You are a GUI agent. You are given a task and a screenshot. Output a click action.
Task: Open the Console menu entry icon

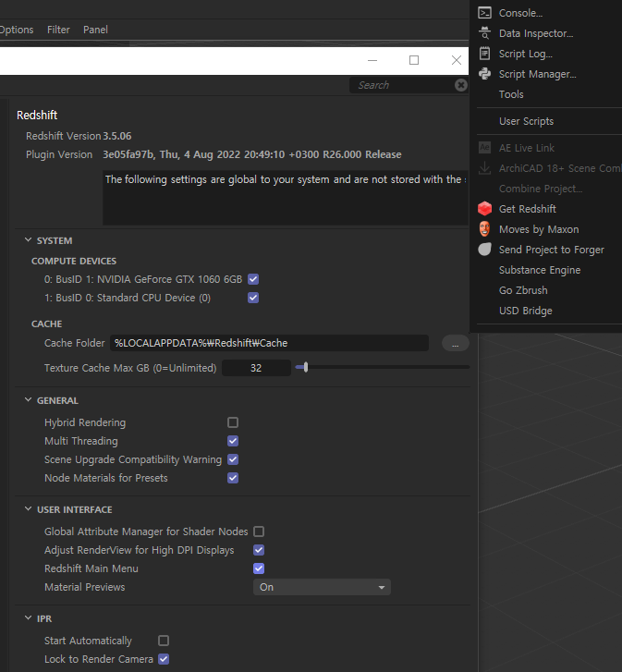click(x=484, y=13)
